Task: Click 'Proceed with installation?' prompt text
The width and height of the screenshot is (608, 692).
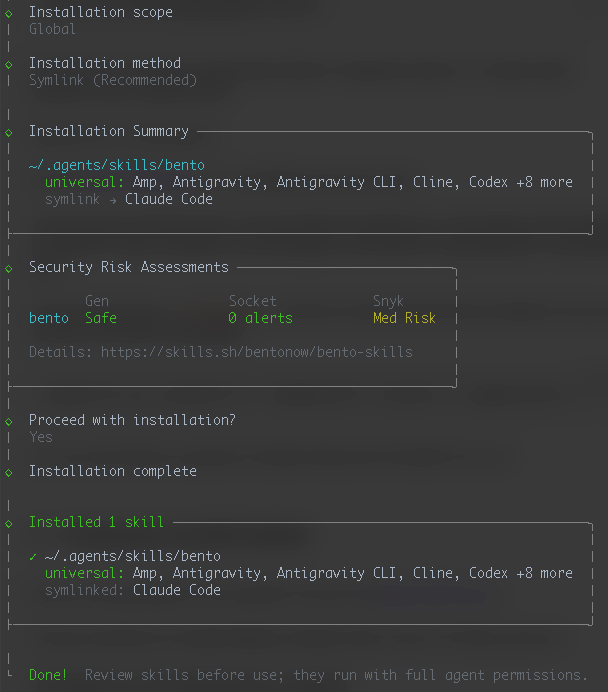Action: pos(132,420)
